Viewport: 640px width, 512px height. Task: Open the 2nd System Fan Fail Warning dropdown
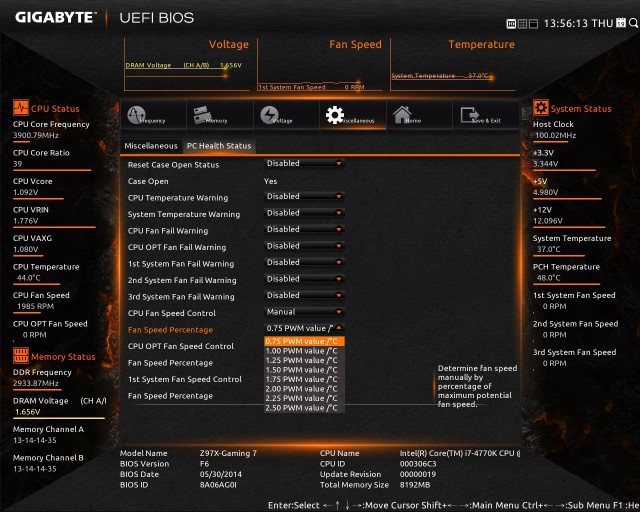click(304, 279)
